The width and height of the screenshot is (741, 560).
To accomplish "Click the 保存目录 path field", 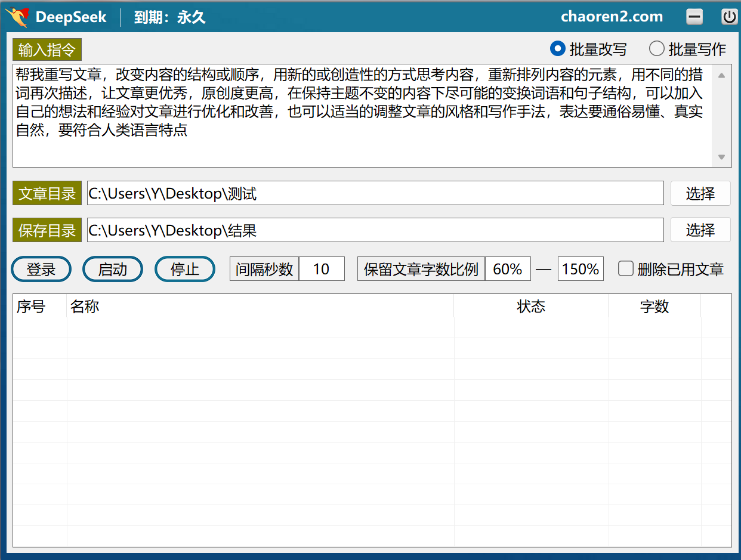I will pyautogui.click(x=375, y=230).
